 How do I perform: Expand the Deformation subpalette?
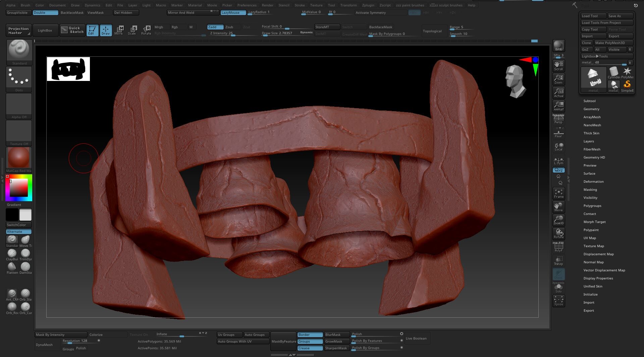(x=593, y=182)
